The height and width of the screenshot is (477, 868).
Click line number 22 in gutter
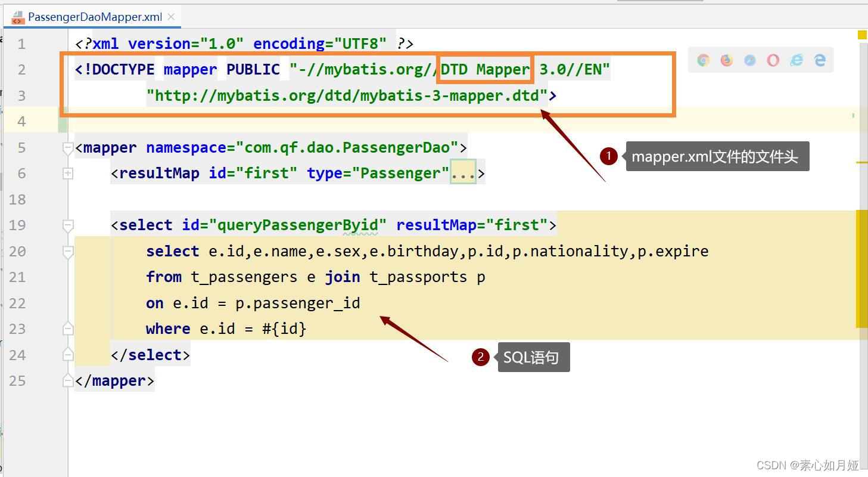tap(17, 303)
